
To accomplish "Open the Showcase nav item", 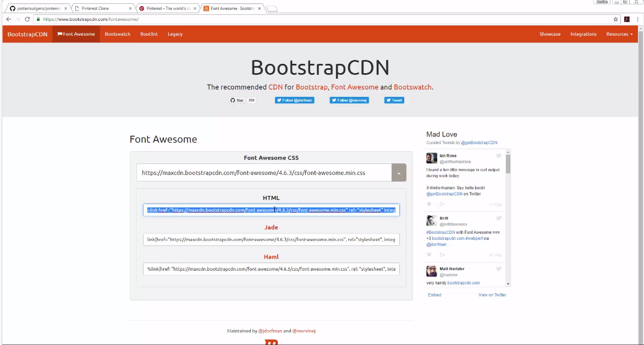I will (550, 34).
